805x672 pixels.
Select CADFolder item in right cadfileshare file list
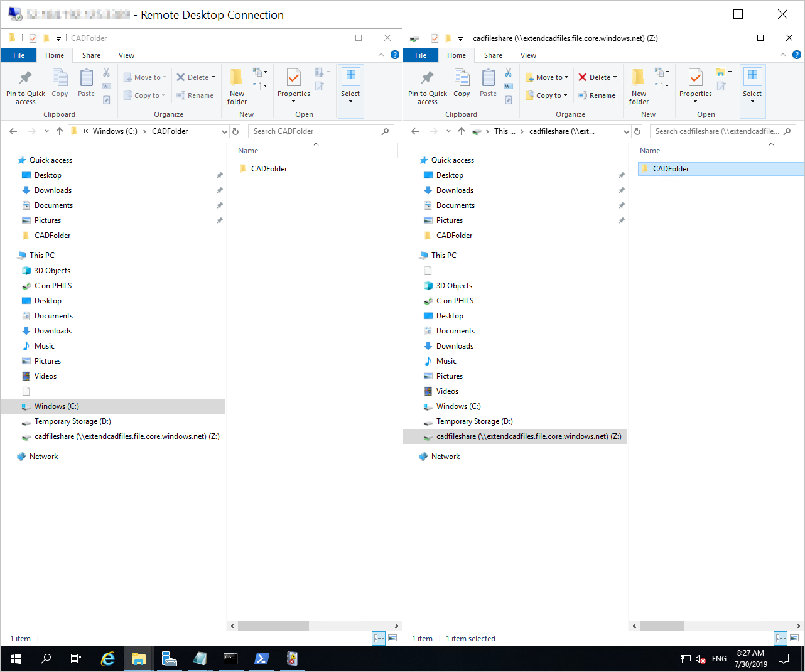tap(720, 169)
